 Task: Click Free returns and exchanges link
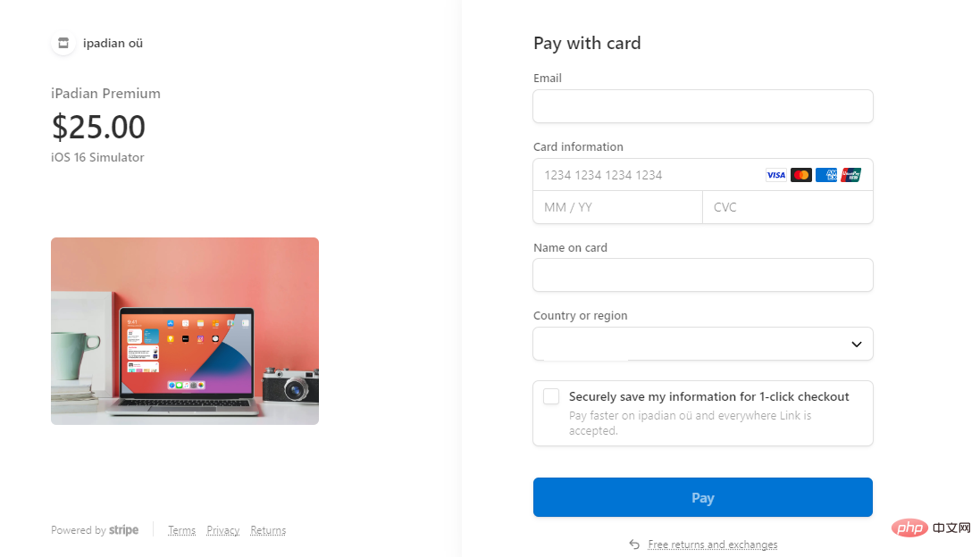[x=712, y=545]
